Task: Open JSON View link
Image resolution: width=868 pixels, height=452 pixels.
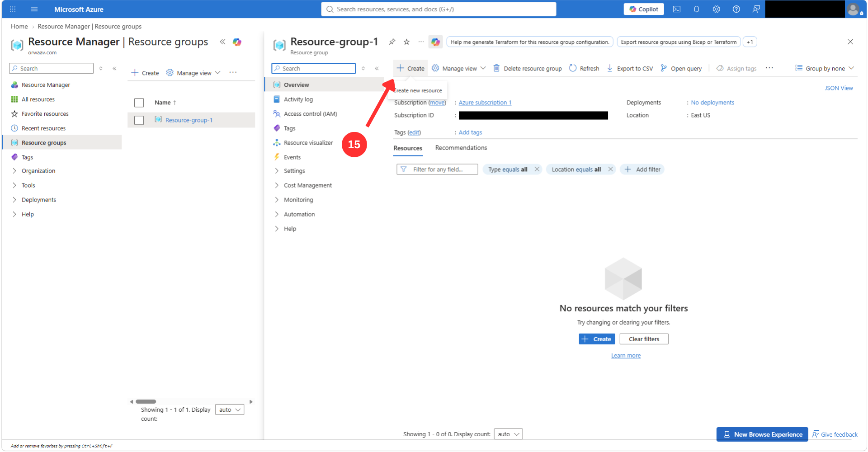Action: 839,88
